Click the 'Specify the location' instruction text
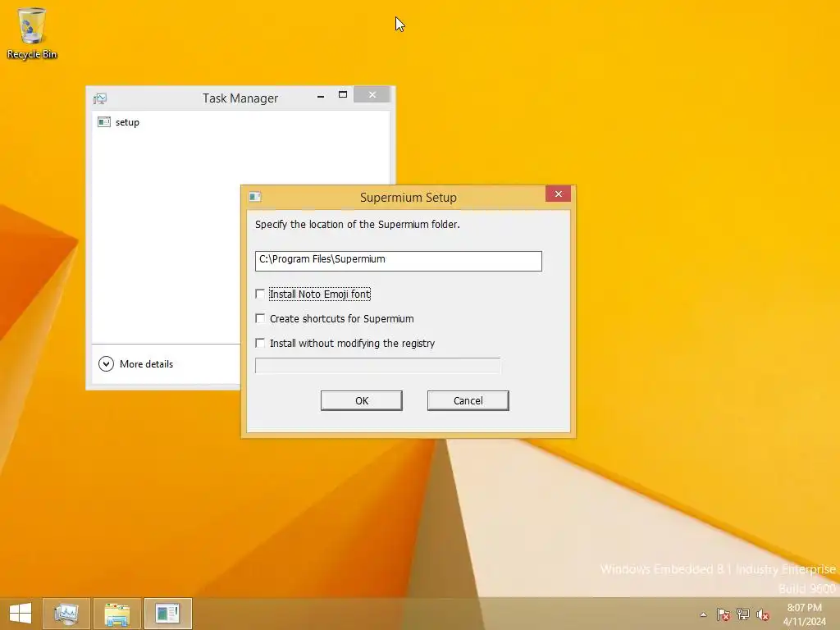 click(358, 225)
